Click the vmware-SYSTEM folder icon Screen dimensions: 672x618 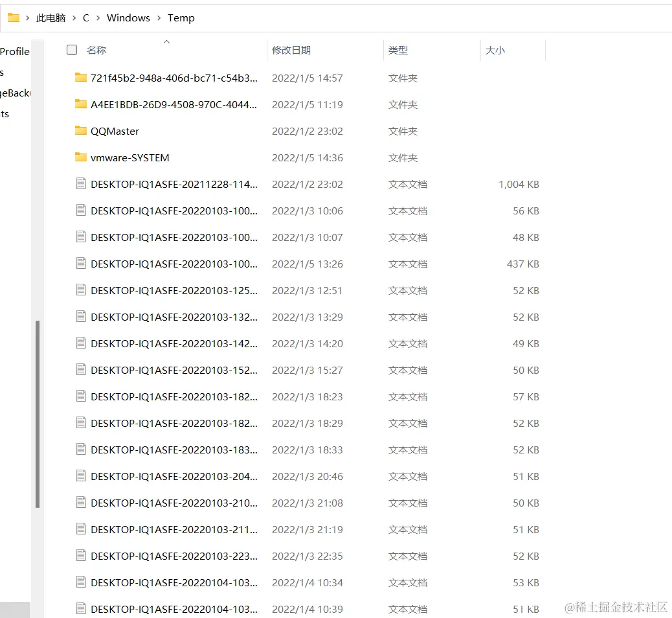pyautogui.click(x=80, y=157)
